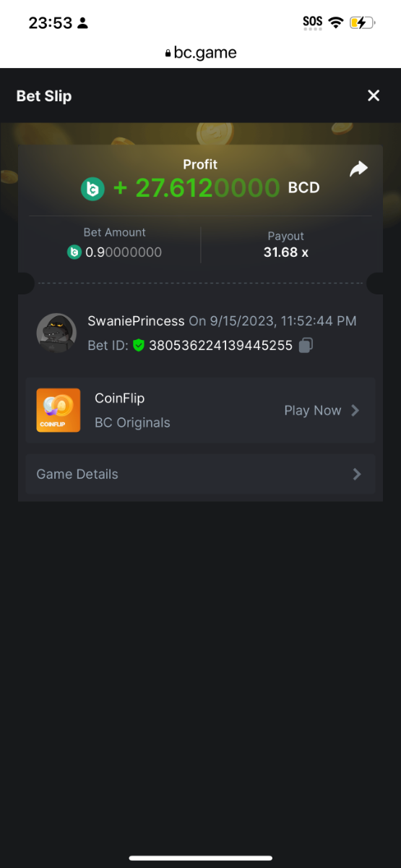Click the 31.68 x payout value
Image resolution: width=401 pixels, height=868 pixels.
[286, 252]
